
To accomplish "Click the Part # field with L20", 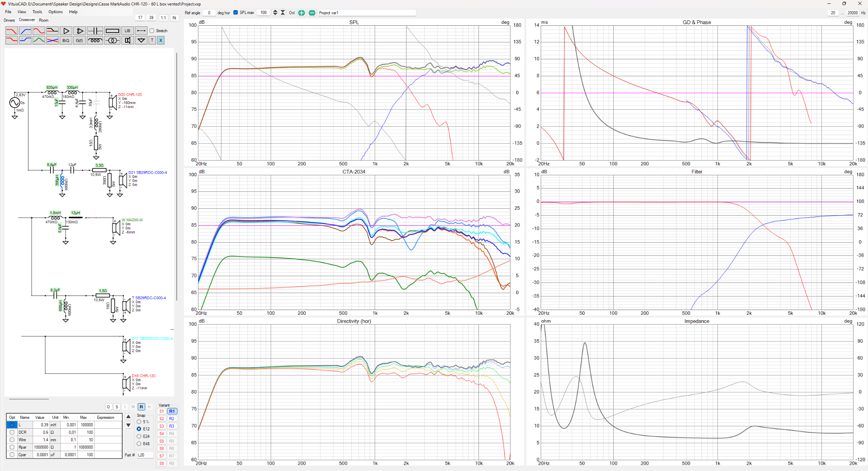I will [145, 455].
